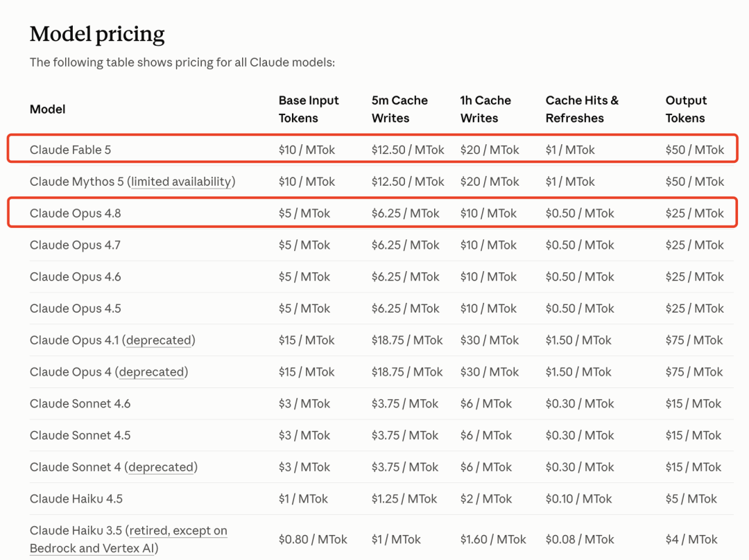Select Claude Sonnet 4.6's $3 / MTok input price
749x560 pixels.
(304, 404)
